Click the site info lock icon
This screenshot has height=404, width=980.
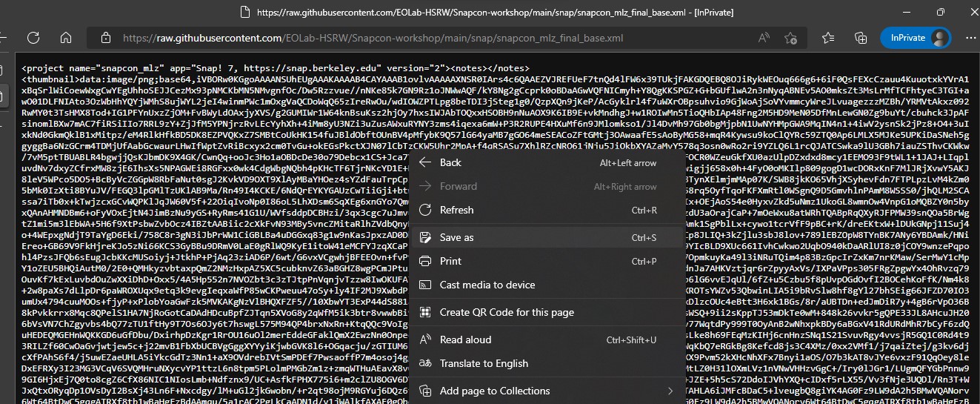(104, 38)
